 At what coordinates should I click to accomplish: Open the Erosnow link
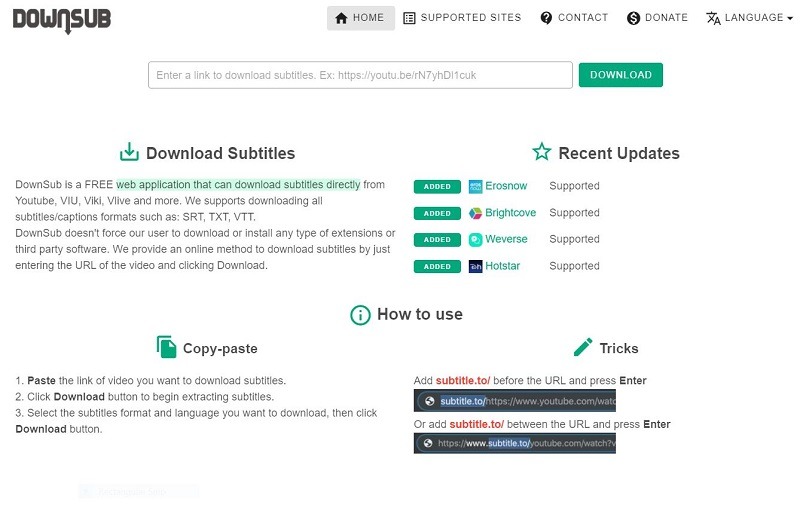pos(506,186)
